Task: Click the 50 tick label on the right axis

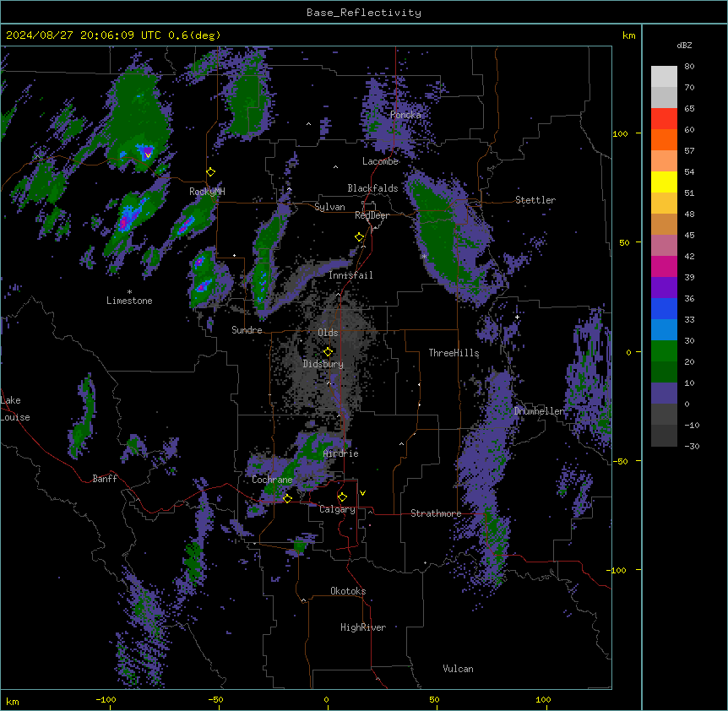Action: [x=624, y=242]
